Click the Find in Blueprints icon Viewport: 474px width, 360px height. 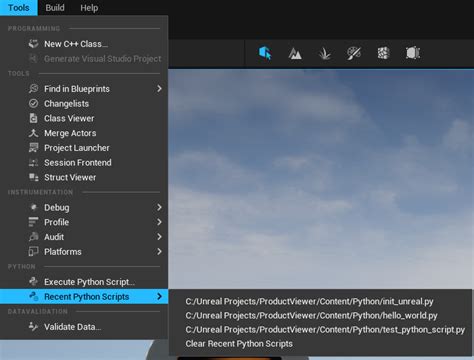(33, 89)
